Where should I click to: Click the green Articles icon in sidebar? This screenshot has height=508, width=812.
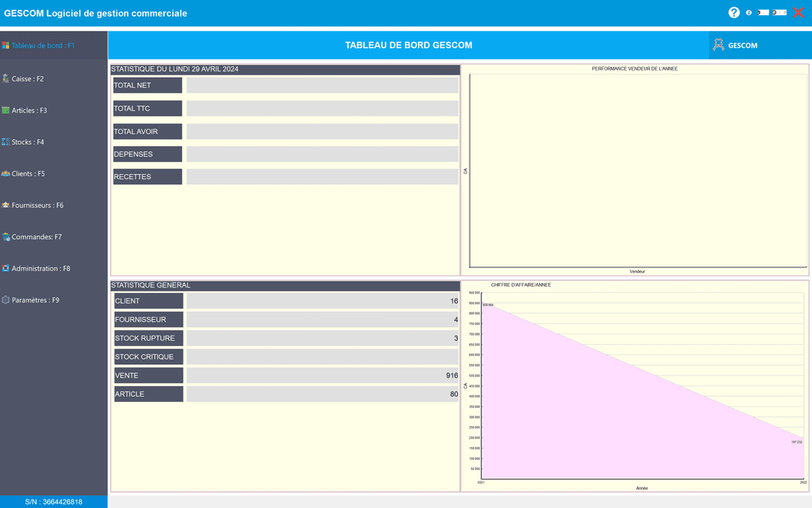pyautogui.click(x=6, y=110)
